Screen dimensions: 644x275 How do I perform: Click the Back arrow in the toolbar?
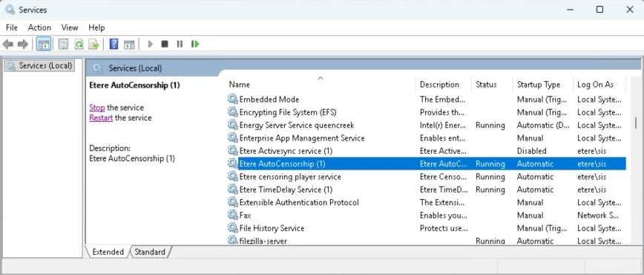pyautogui.click(x=8, y=44)
